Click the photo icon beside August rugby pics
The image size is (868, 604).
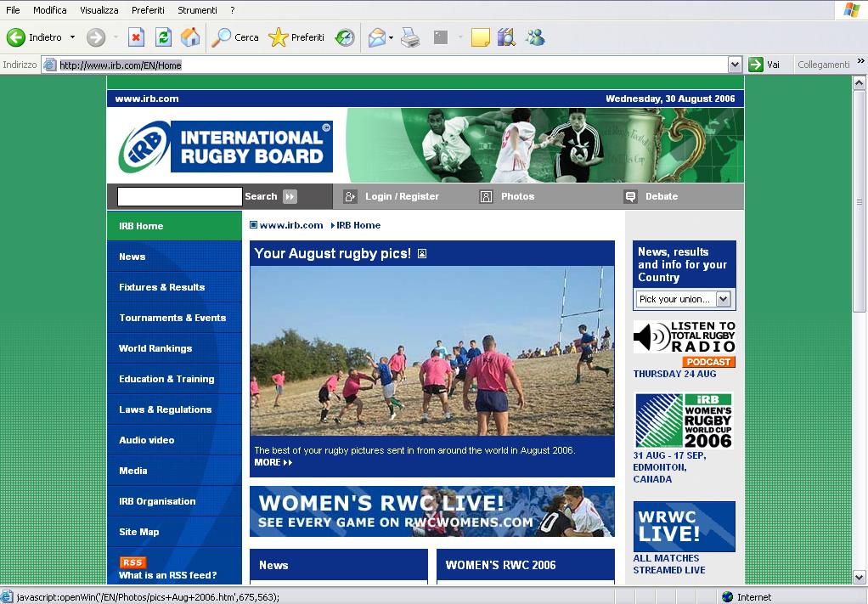coord(422,253)
